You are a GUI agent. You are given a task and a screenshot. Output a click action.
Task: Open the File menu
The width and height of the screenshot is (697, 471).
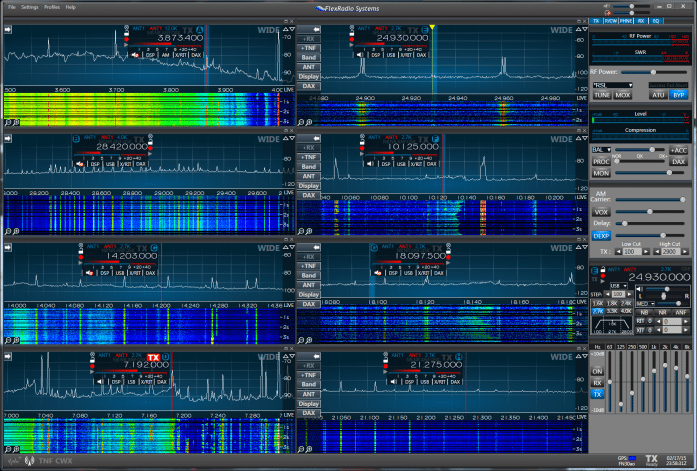pyautogui.click(x=12, y=7)
